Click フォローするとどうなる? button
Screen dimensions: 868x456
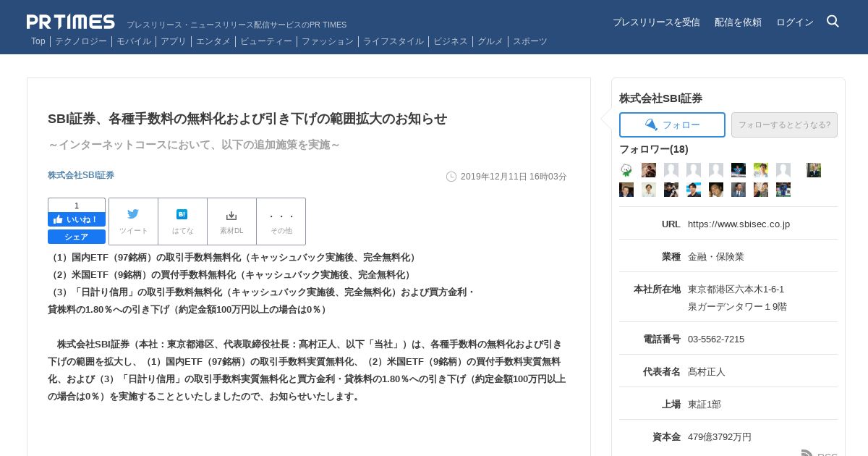pos(784,124)
